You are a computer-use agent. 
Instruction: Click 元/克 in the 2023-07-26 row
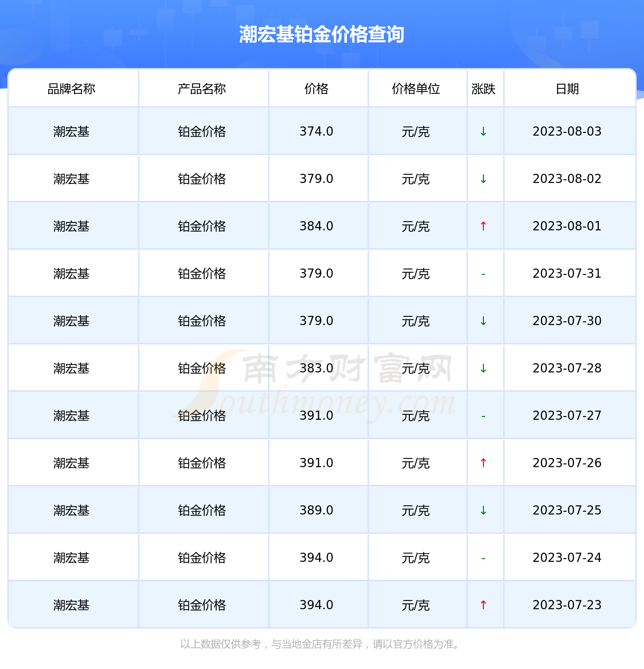pos(416,463)
